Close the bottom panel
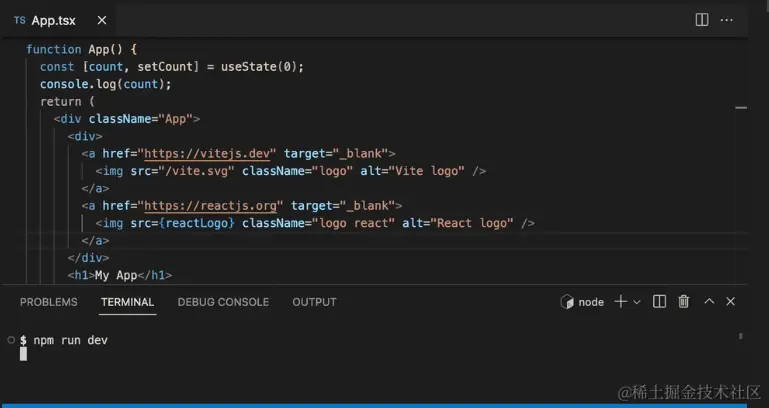 730,302
